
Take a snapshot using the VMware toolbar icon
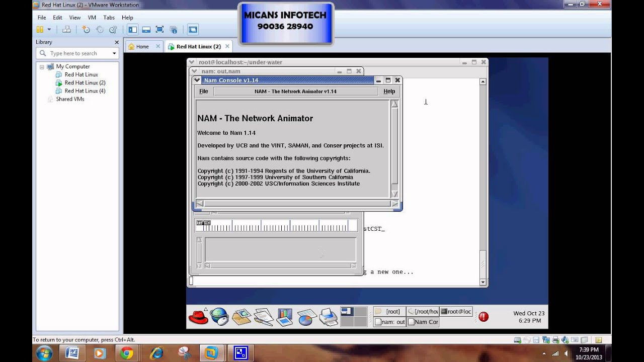86,30
